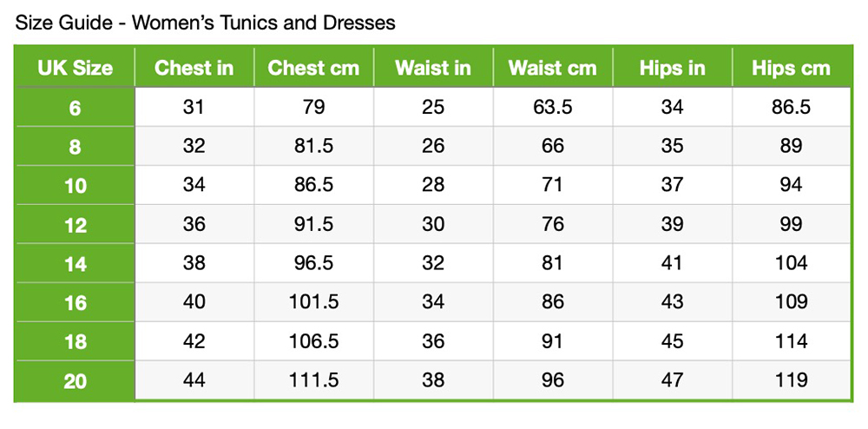Click the UK size 12 row label

(76, 224)
